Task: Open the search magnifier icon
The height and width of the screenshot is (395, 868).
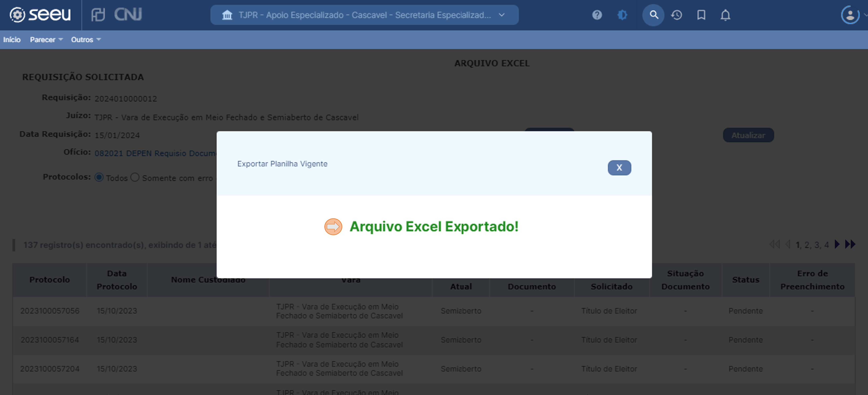Action: (653, 15)
